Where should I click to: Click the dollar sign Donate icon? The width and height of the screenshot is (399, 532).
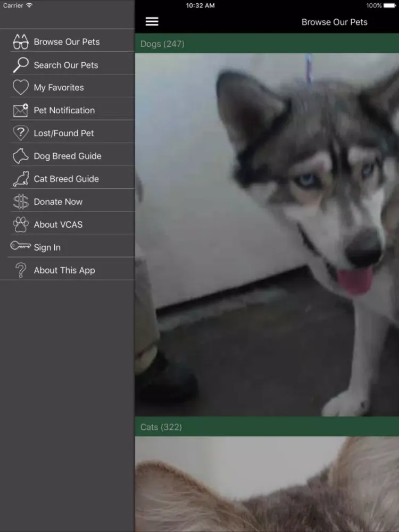21,202
